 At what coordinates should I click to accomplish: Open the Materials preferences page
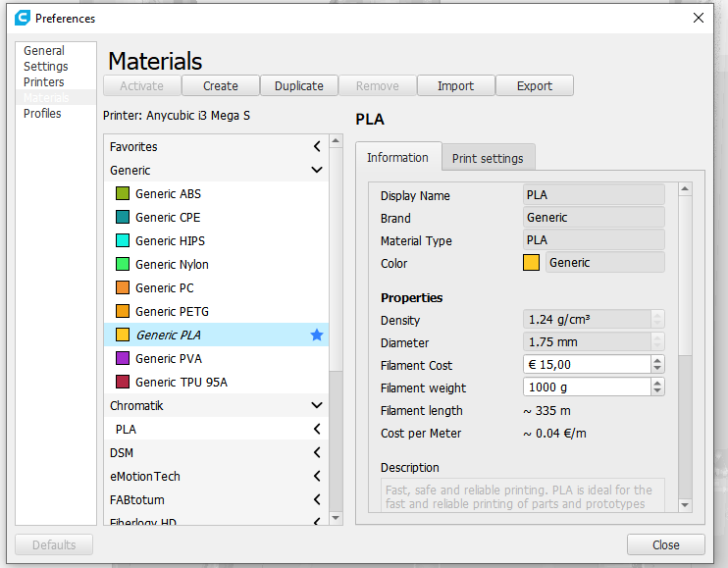pos(56,97)
